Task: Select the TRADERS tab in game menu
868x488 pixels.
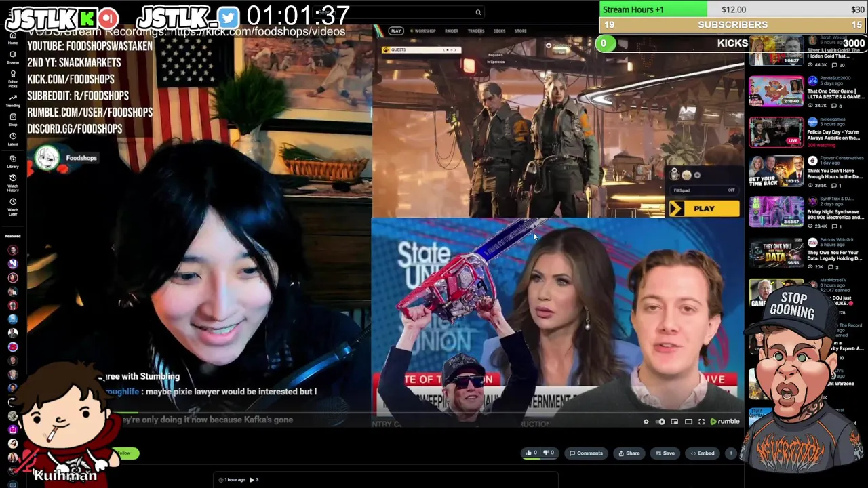Action: pos(476,31)
